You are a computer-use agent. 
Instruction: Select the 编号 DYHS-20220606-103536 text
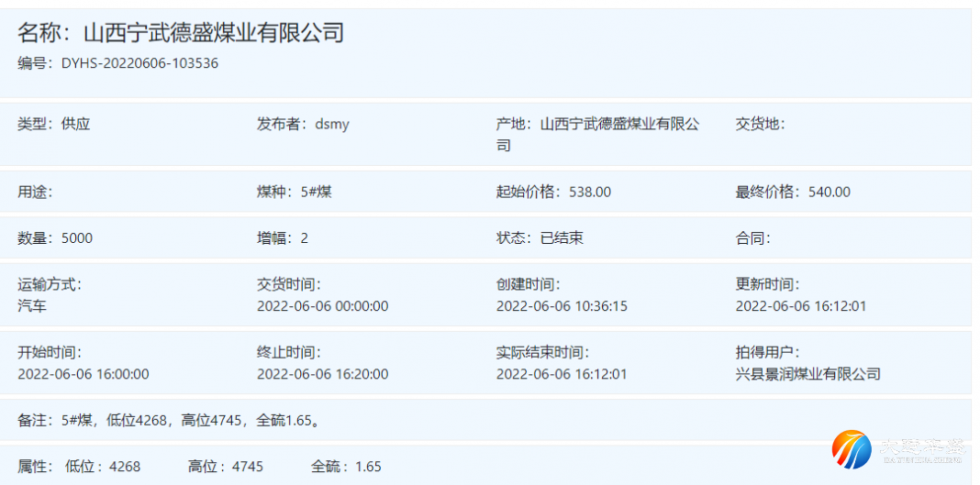(x=139, y=64)
